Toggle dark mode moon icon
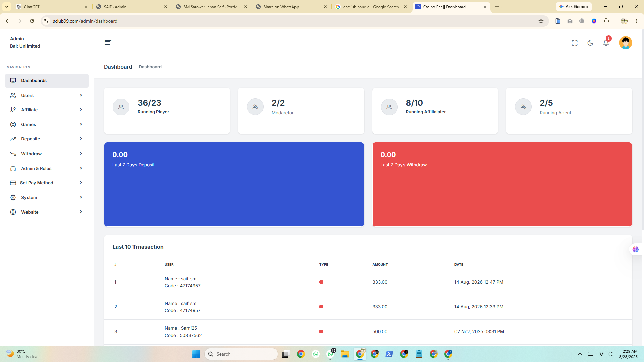The height and width of the screenshot is (362, 644). [x=590, y=43]
